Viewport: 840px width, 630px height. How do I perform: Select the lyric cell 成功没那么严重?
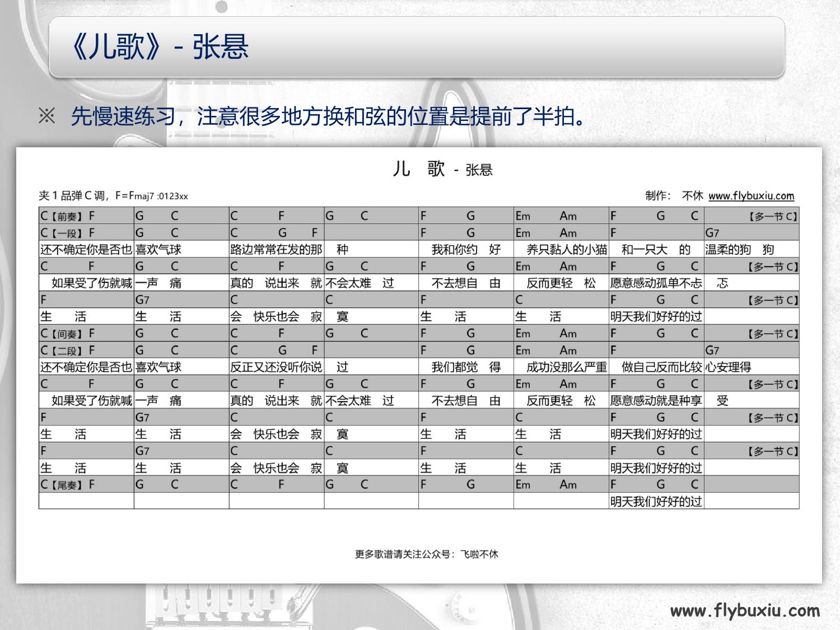coord(561,367)
